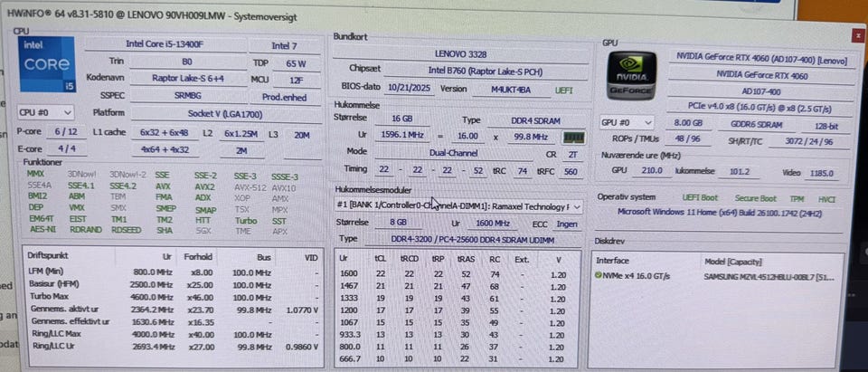Click the Intel B760 chipset field
The width and height of the screenshot is (868, 372).
click(x=486, y=72)
